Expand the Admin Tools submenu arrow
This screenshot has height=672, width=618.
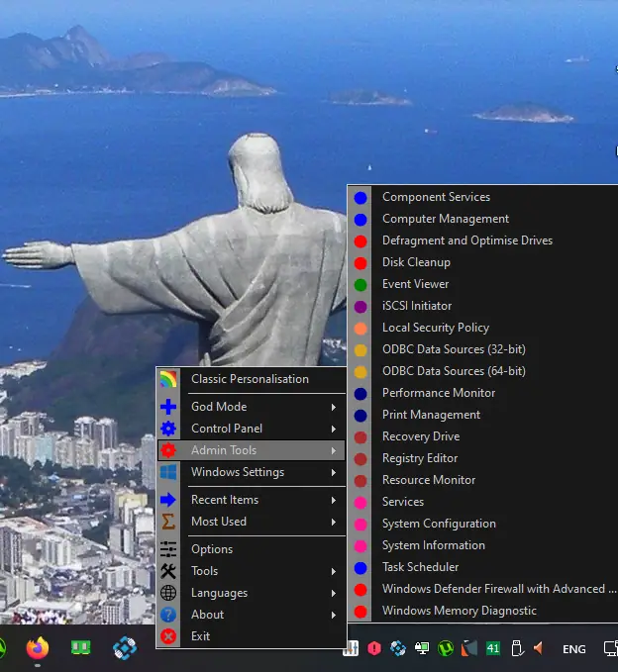[x=334, y=451]
